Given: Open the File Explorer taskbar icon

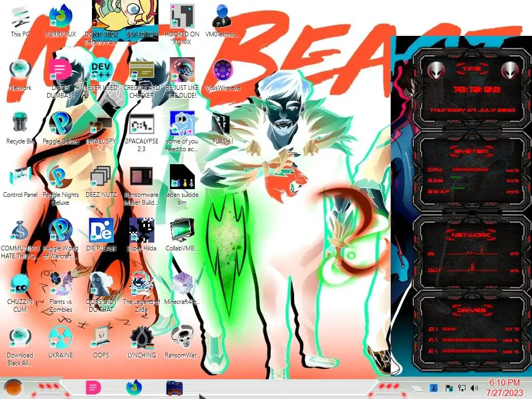Looking at the screenshot, I should [175, 388].
